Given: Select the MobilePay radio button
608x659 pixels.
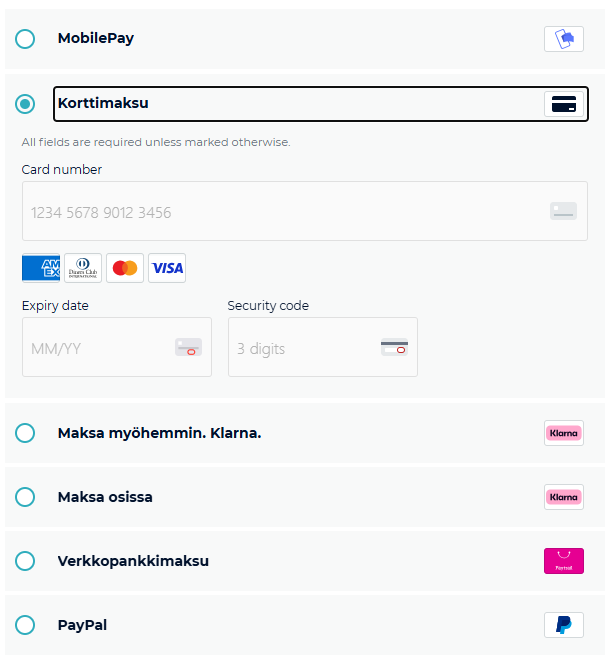Looking at the screenshot, I should click(25, 39).
